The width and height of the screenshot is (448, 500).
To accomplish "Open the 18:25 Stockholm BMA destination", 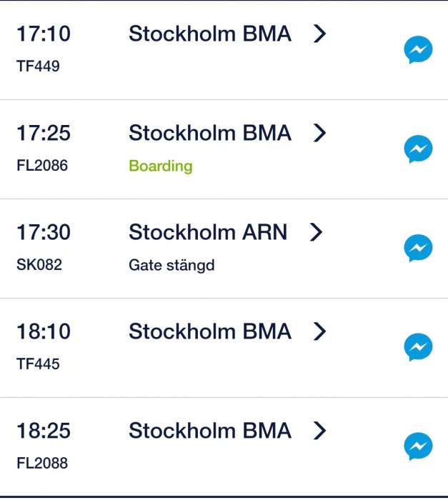I will (209, 431).
